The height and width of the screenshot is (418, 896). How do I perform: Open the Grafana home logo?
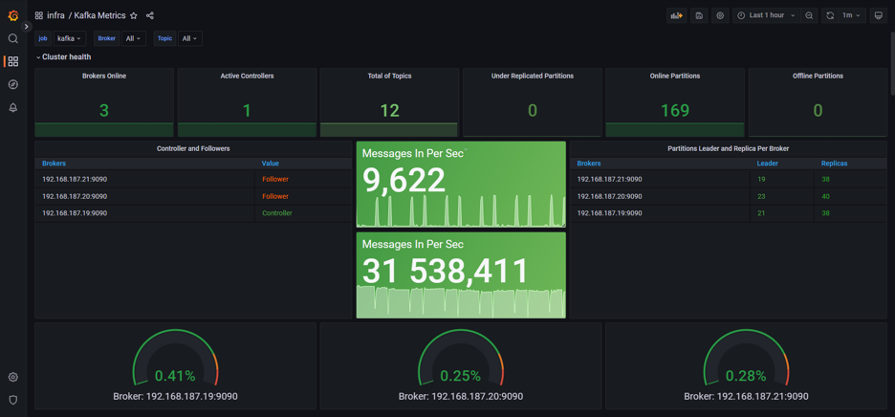coord(13,15)
